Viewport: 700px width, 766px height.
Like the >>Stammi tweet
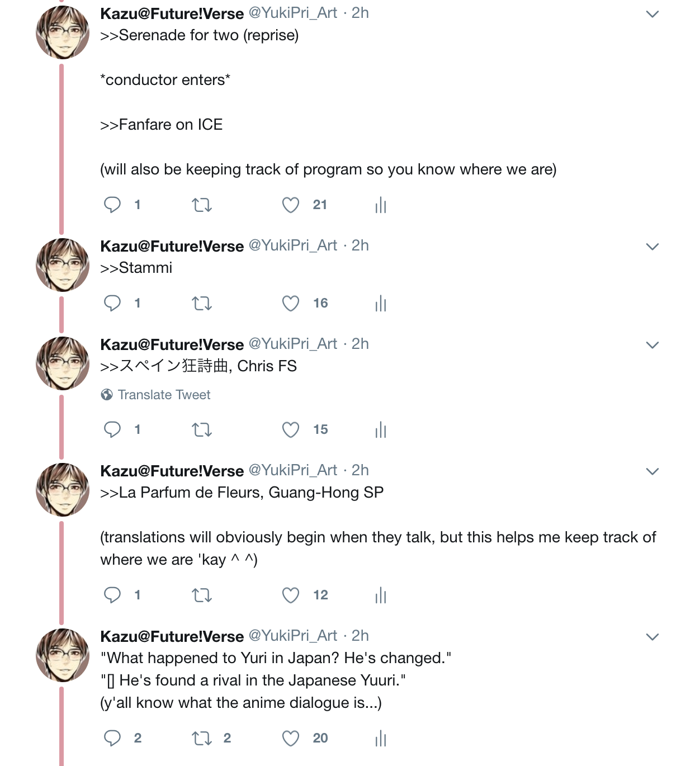pyautogui.click(x=291, y=304)
